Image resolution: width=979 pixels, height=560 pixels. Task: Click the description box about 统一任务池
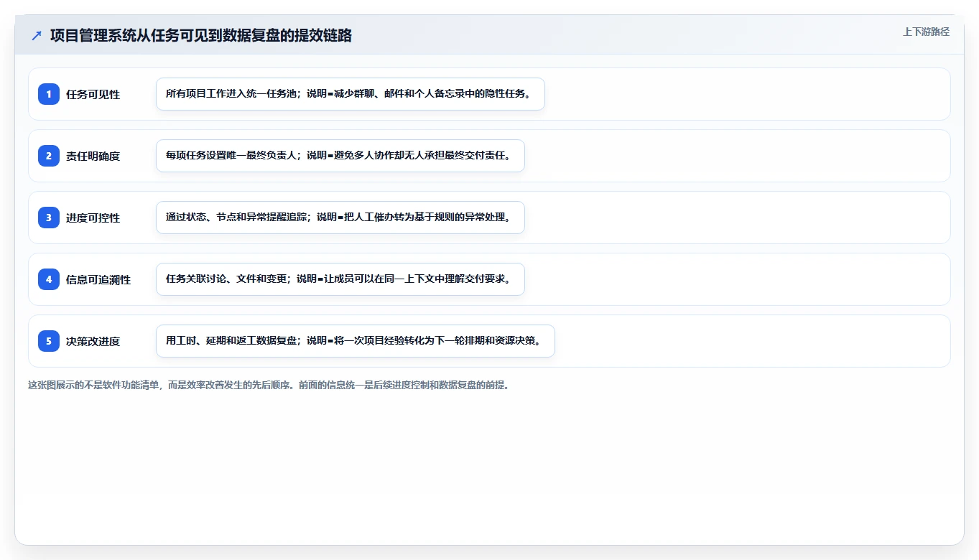coord(351,94)
